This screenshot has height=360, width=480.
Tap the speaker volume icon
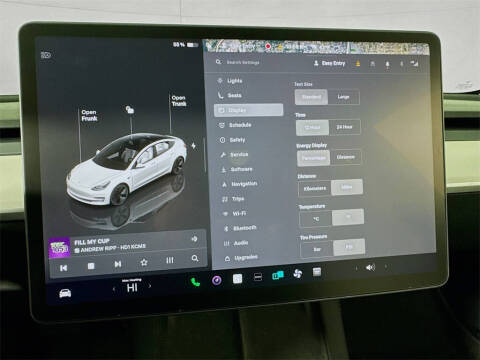(x=370, y=267)
